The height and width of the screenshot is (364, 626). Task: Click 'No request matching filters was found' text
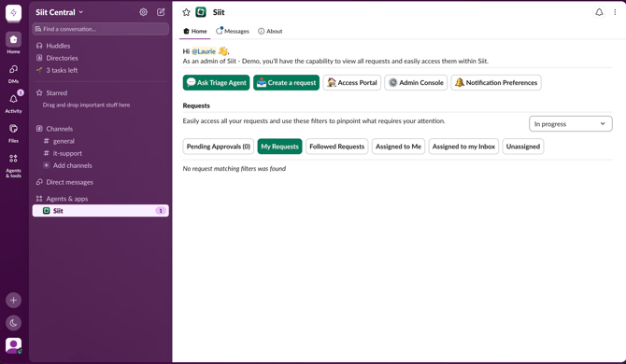click(235, 169)
